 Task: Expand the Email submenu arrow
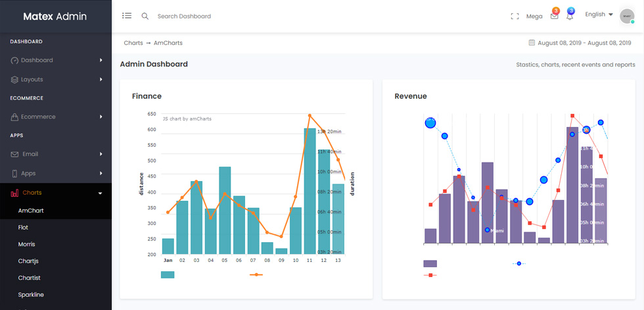click(x=101, y=154)
